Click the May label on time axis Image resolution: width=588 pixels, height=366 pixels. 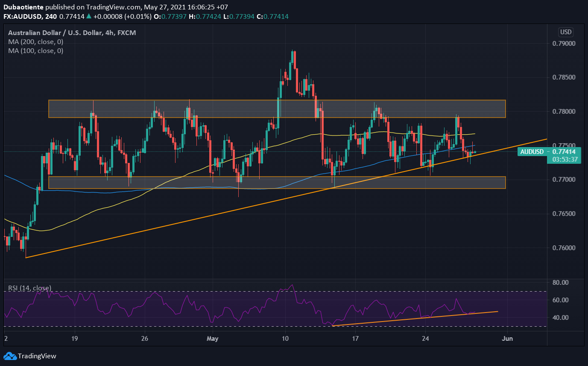point(212,339)
